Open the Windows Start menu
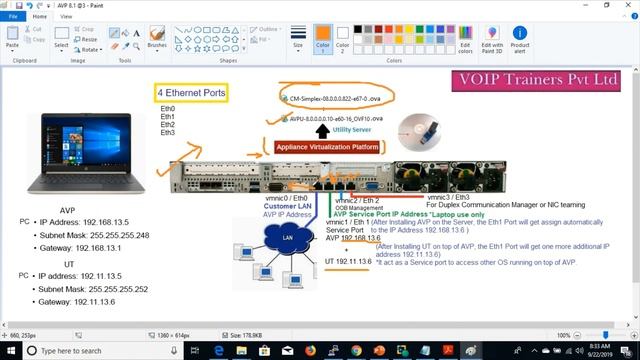 11,351
